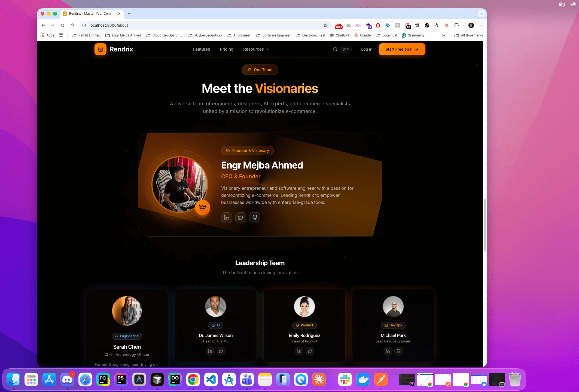Click the LinkedIn icon under Dr. James Wilson
Screen dimensions: 579x392
210,351
